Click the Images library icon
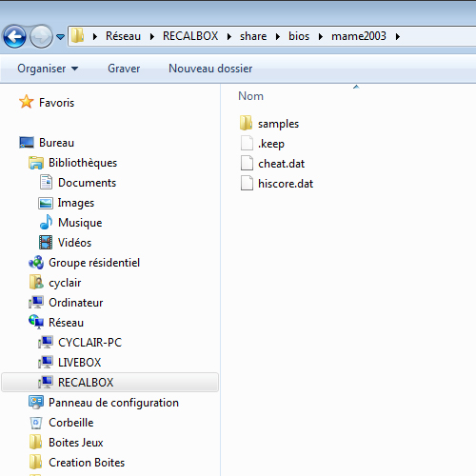 (46, 203)
